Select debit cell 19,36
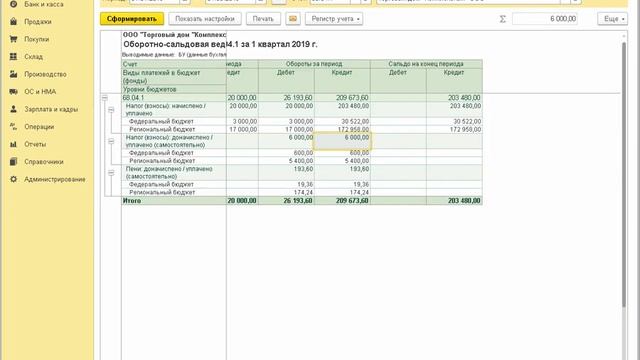The width and height of the screenshot is (640, 360). [286, 184]
